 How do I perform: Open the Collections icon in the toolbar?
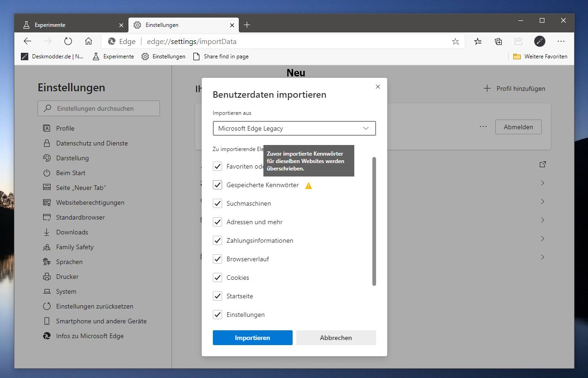499,41
